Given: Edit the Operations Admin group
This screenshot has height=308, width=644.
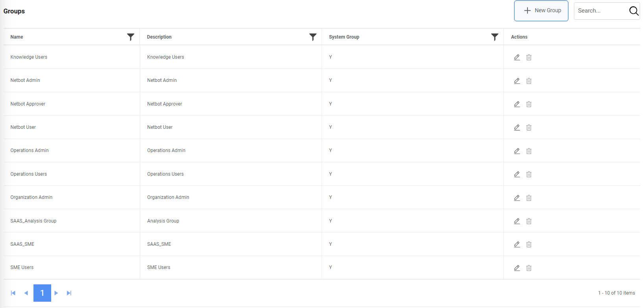Looking at the screenshot, I should point(517,151).
